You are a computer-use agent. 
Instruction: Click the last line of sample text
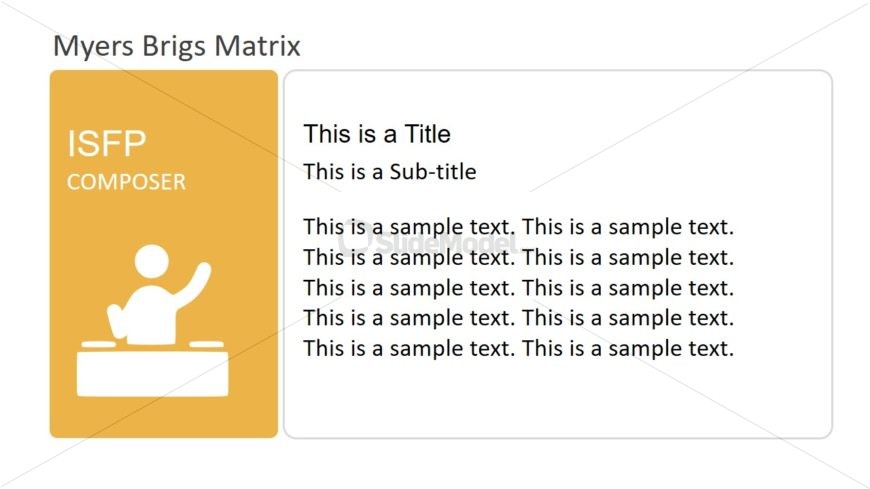[518, 348]
